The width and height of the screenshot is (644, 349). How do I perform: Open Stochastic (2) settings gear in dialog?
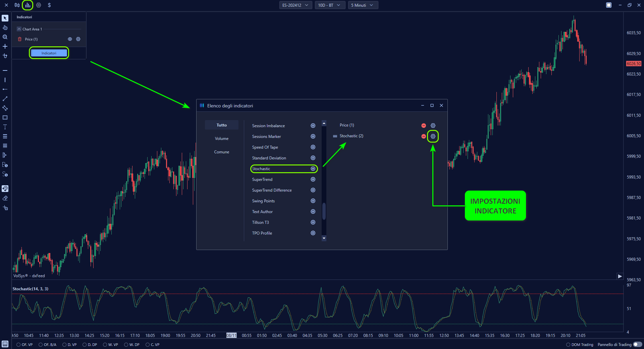tap(433, 136)
